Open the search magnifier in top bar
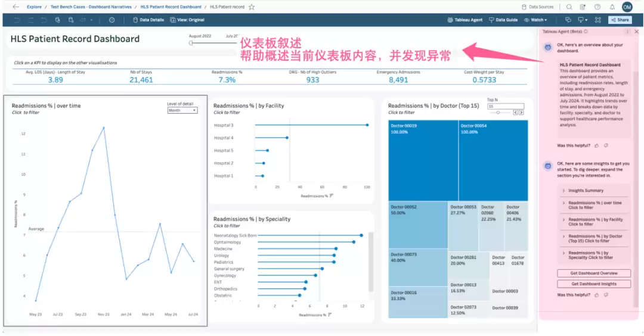 coord(569,7)
